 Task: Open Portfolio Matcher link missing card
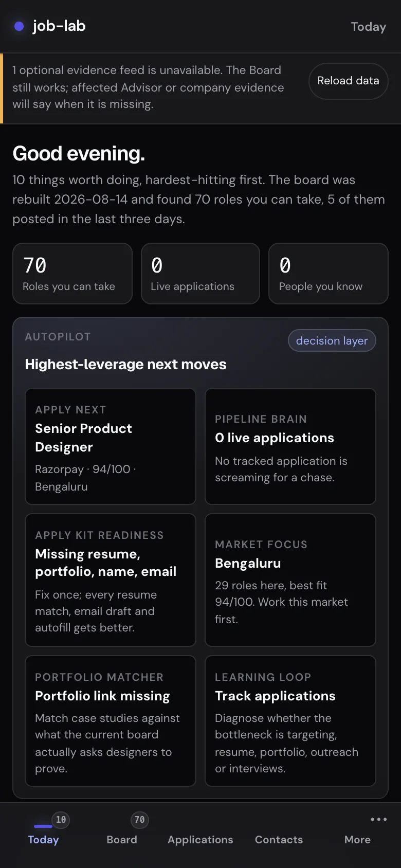[111, 721]
